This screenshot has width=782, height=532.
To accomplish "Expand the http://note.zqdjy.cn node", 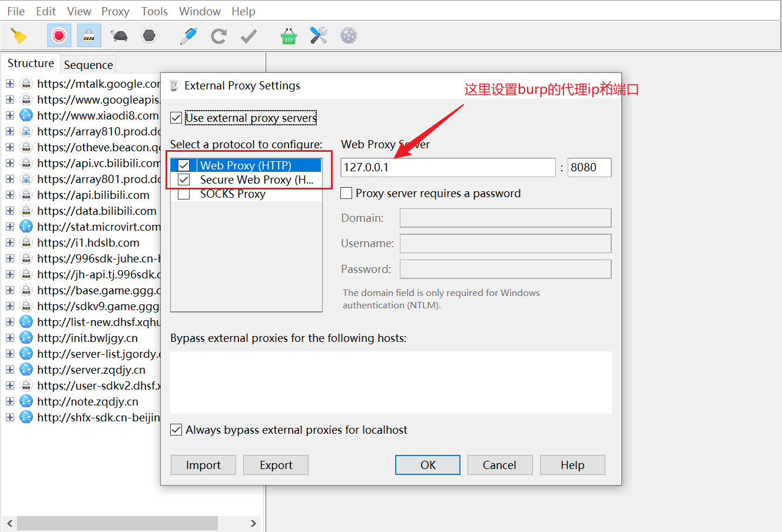I will click(x=10, y=401).
